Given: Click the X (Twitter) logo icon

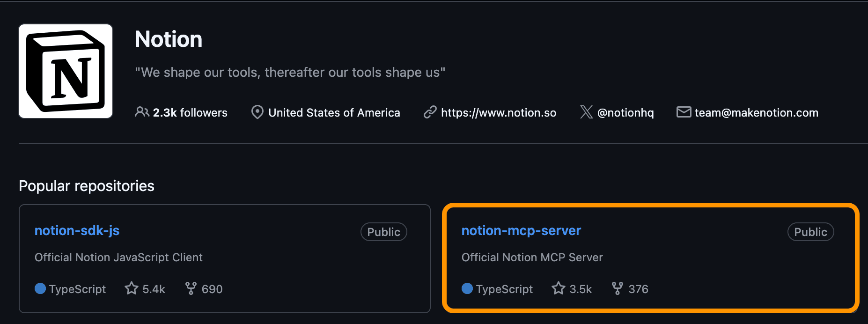Looking at the screenshot, I should coord(586,112).
